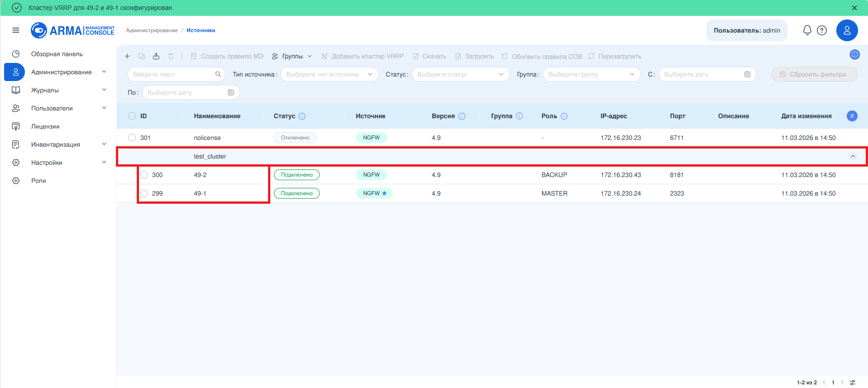Select the row checkbox for ID 299

pyautogui.click(x=144, y=193)
